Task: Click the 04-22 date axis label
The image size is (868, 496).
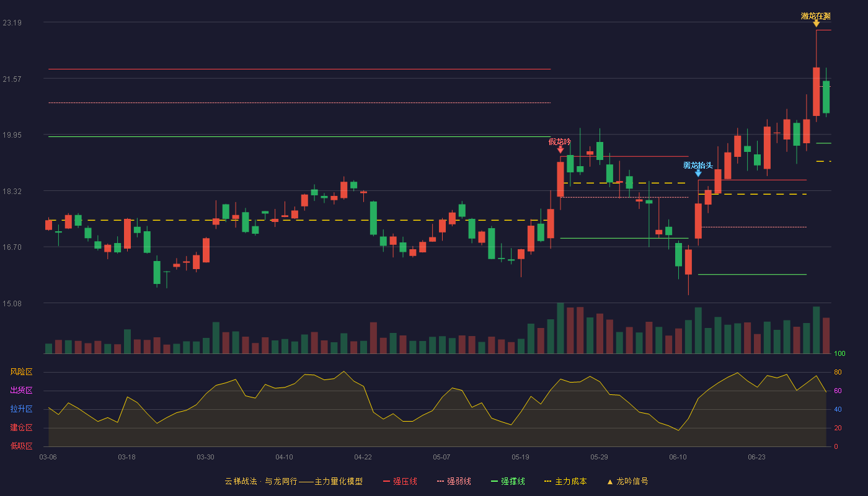Action: coord(363,457)
